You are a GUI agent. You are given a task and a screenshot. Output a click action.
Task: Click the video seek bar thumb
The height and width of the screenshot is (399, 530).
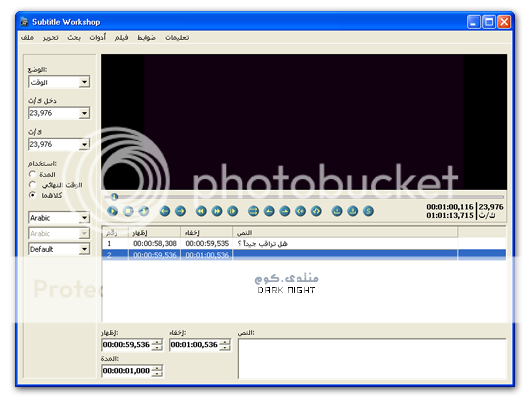pos(114,196)
